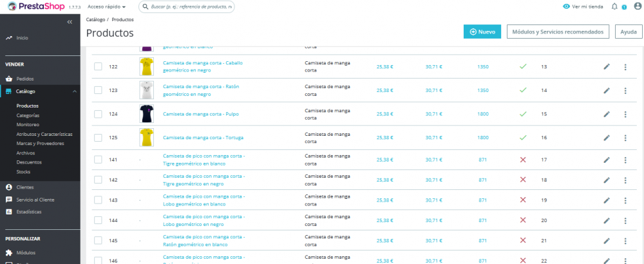This screenshot has height=264, width=644.
Task: Click quantity 1350 of product 123
Action: (x=483, y=90)
